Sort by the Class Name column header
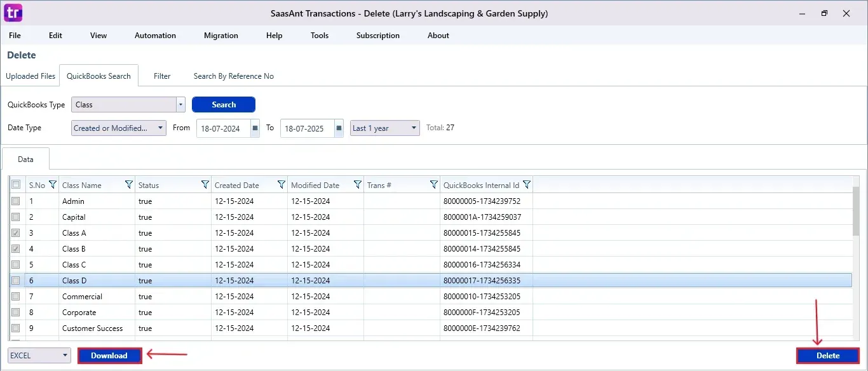The height and width of the screenshot is (371, 868). (82, 185)
